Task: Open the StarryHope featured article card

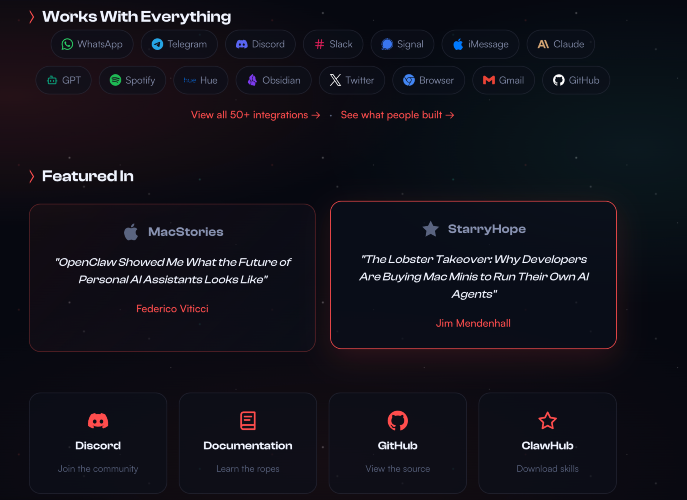Action: 473,274
